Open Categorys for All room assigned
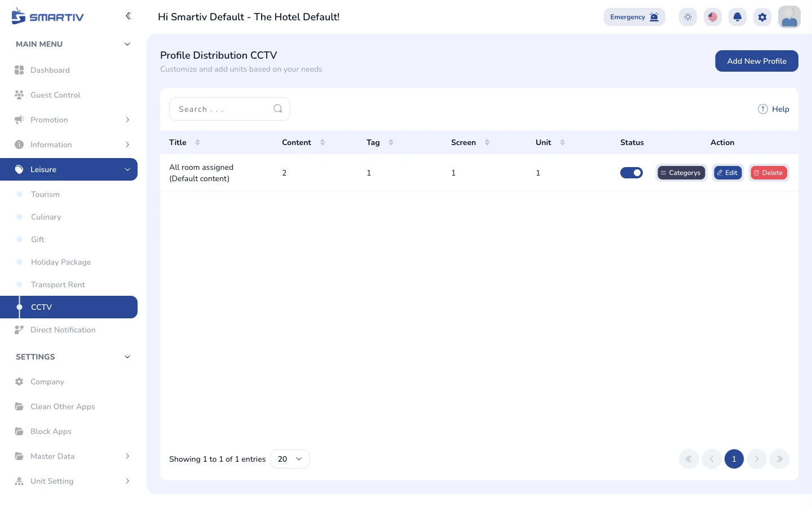 [x=681, y=173]
